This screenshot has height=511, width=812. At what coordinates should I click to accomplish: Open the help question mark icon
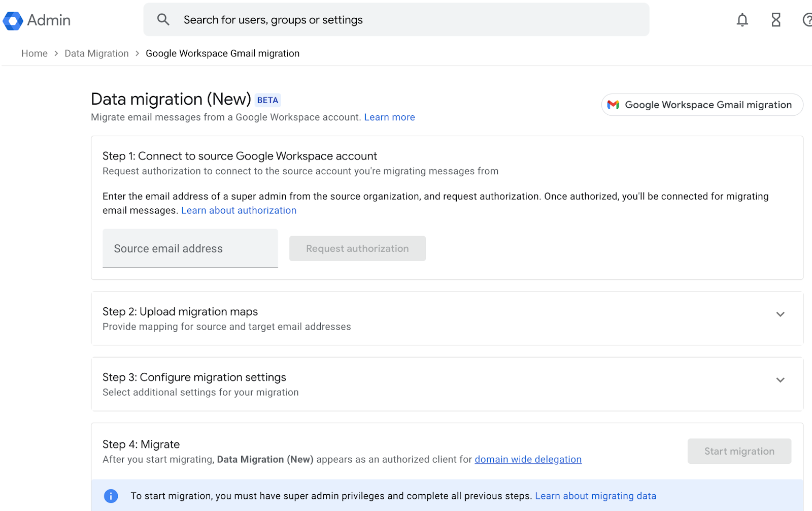(x=807, y=20)
